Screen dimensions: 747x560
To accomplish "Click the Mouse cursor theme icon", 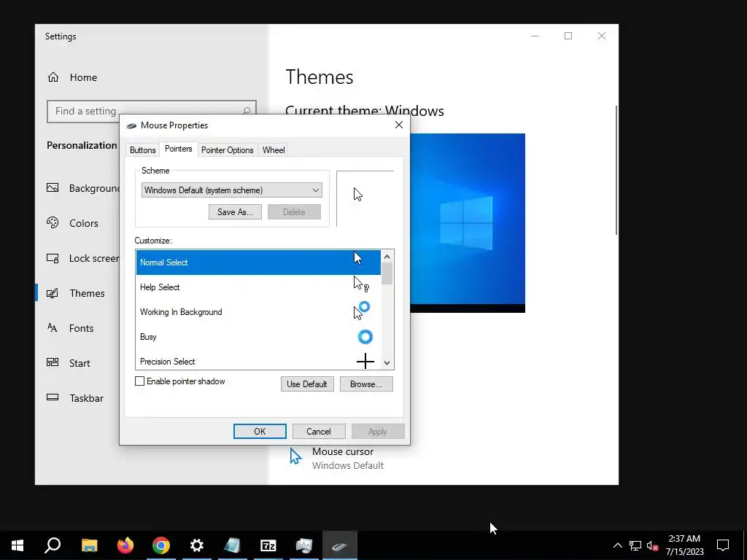I will [295, 456].
